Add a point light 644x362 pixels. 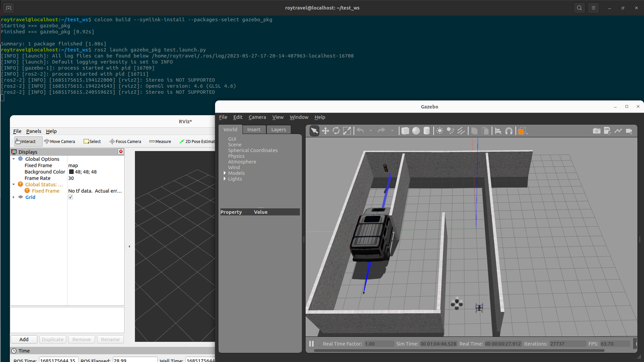coord(440,131)
